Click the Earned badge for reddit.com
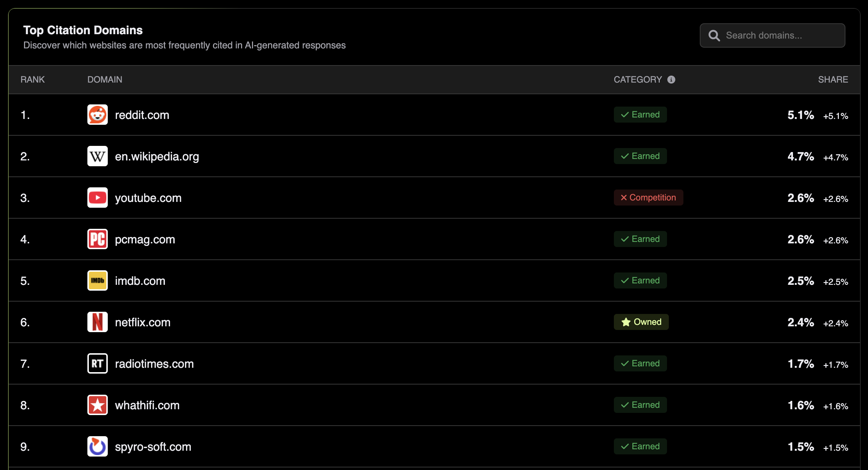The image size is (868, 470). [x=640, y=115]
